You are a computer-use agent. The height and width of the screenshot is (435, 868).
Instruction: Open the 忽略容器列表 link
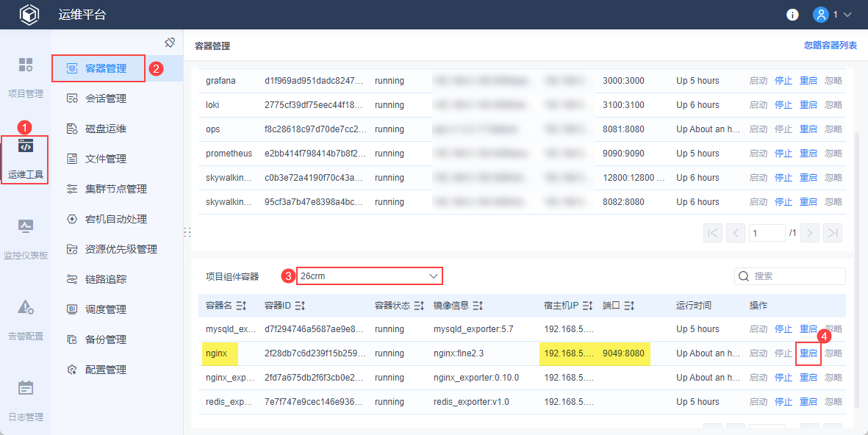pos(831,46)
